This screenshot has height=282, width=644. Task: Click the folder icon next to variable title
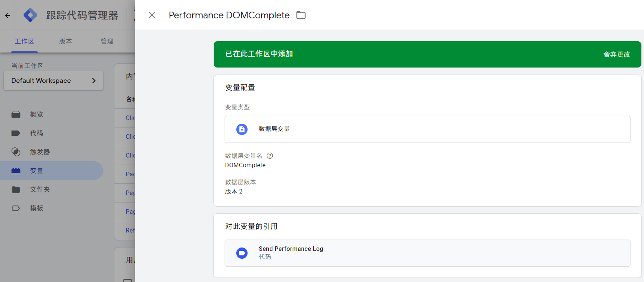(301, 15)
